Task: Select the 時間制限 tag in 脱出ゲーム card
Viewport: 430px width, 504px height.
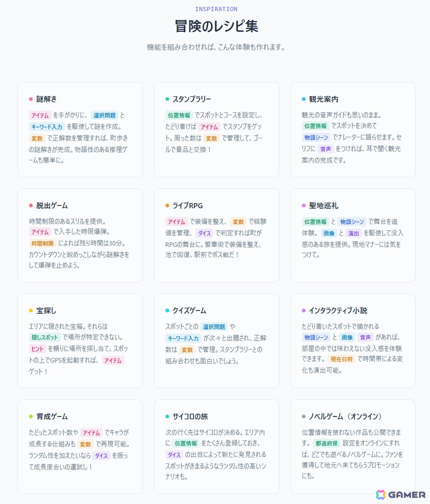Action: pyautogui.click(x=42, y=243)
